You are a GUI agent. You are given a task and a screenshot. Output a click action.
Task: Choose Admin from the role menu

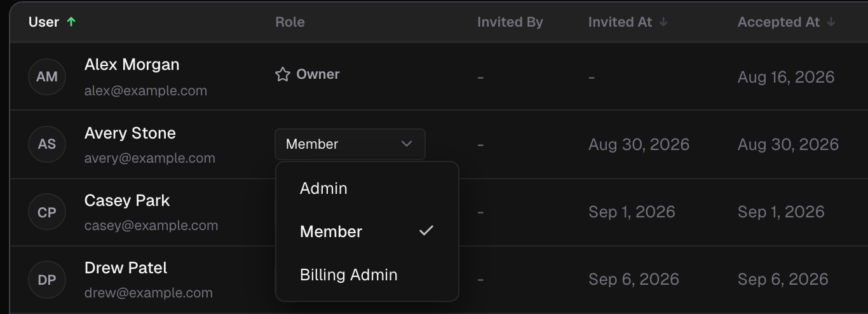367,189
